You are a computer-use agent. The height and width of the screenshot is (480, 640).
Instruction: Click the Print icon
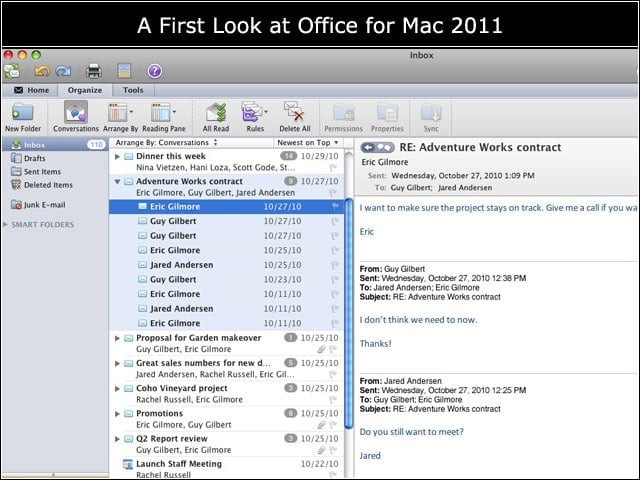[94, 71]
